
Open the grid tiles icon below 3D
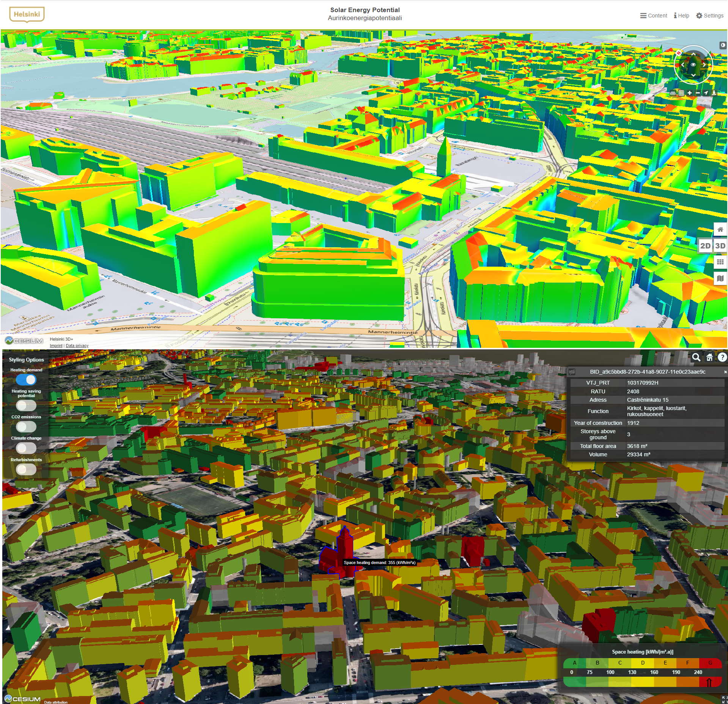coord(720,262)
